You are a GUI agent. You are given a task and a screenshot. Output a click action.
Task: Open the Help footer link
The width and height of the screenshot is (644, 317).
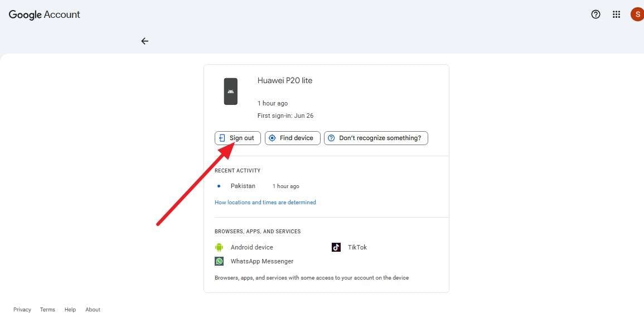pyautogui.click(x=70, y=310)
